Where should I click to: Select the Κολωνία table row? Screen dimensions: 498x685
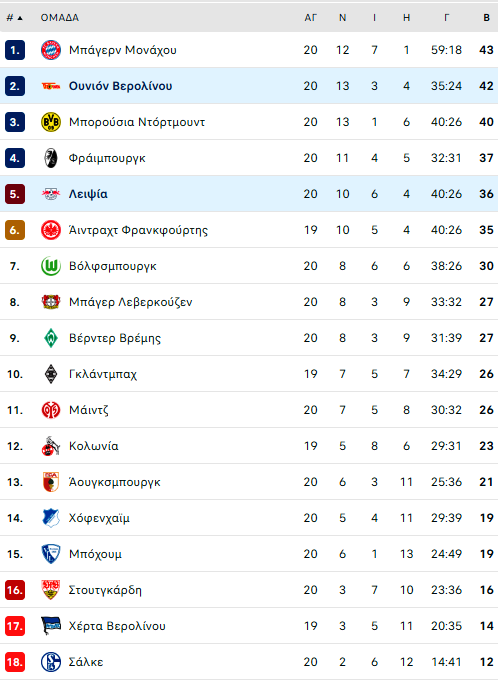point(249,446)
